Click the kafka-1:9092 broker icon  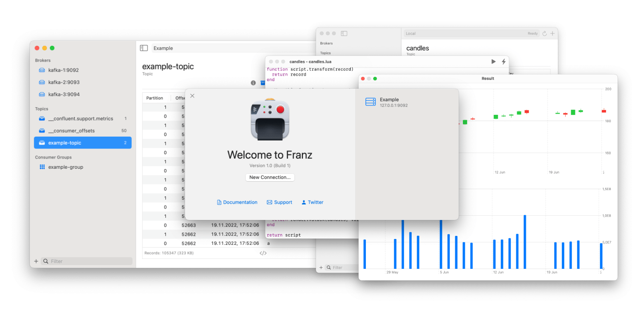click(42, 70)
